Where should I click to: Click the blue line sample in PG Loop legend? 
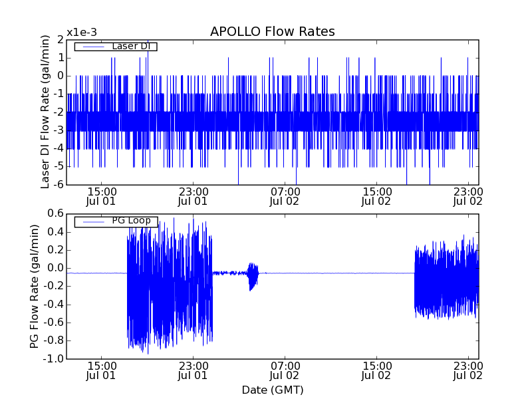pos(94,222)
